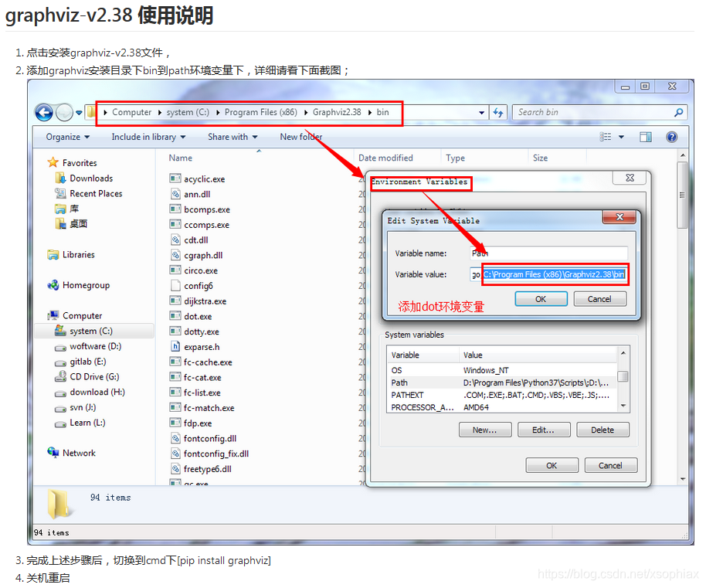706x588 pixels.
Task: Select gitlab (E:) drive
Action: (x=80, y=362)
